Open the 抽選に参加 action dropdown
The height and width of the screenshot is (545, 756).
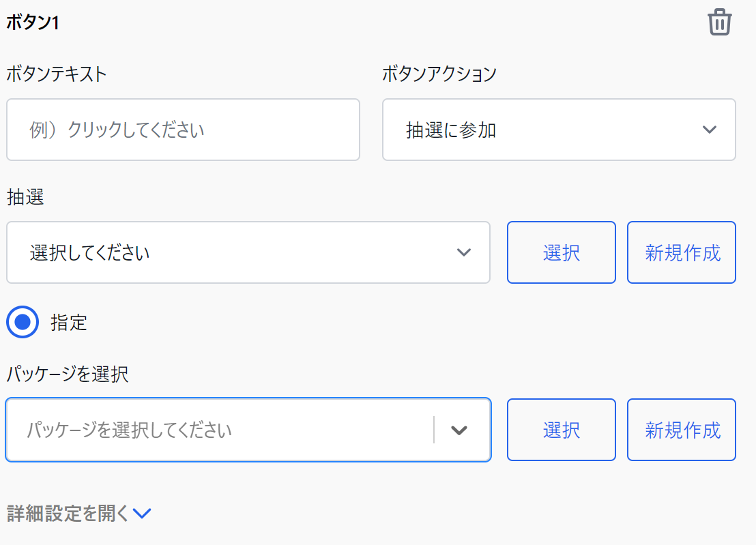[559, 130]
